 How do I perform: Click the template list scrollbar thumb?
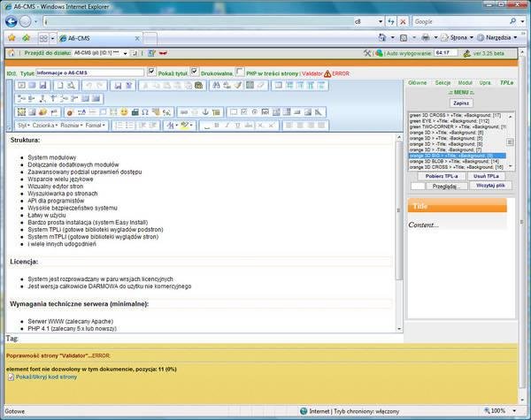coord(510,142)
